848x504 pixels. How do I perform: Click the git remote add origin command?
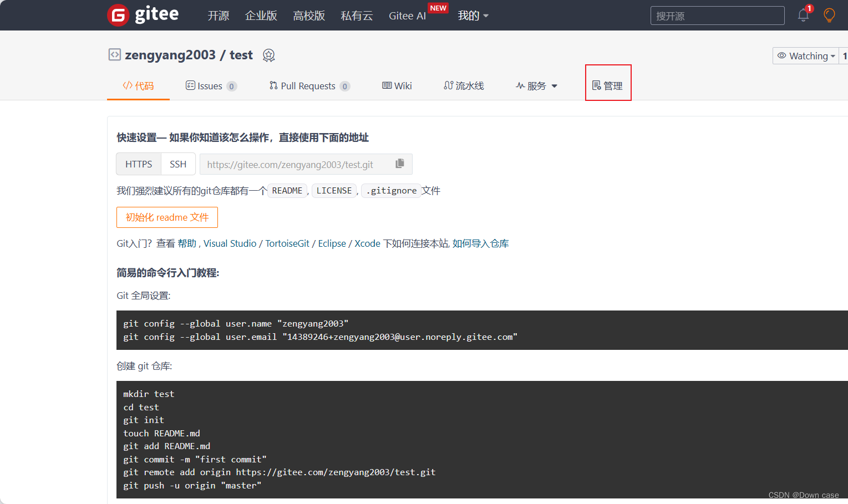click(x=280, y=472)
